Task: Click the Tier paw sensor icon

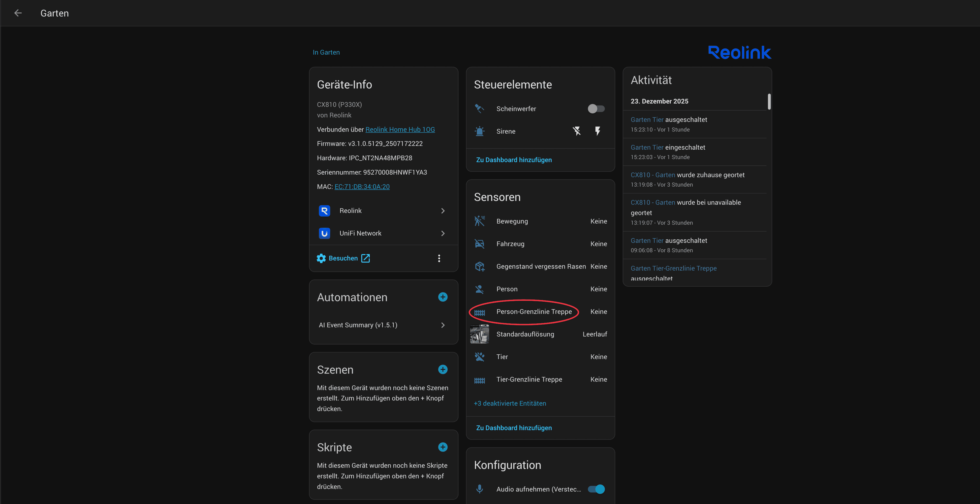Action: coord(479,357)
